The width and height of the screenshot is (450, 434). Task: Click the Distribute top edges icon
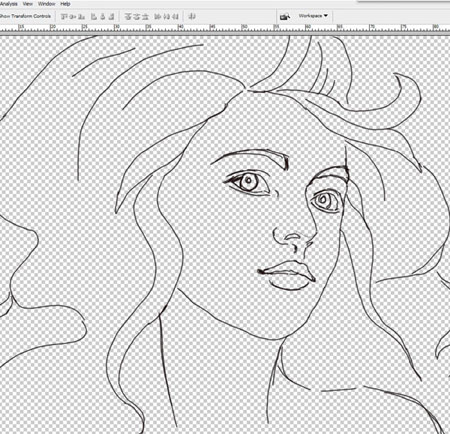[x=128, y=16]
